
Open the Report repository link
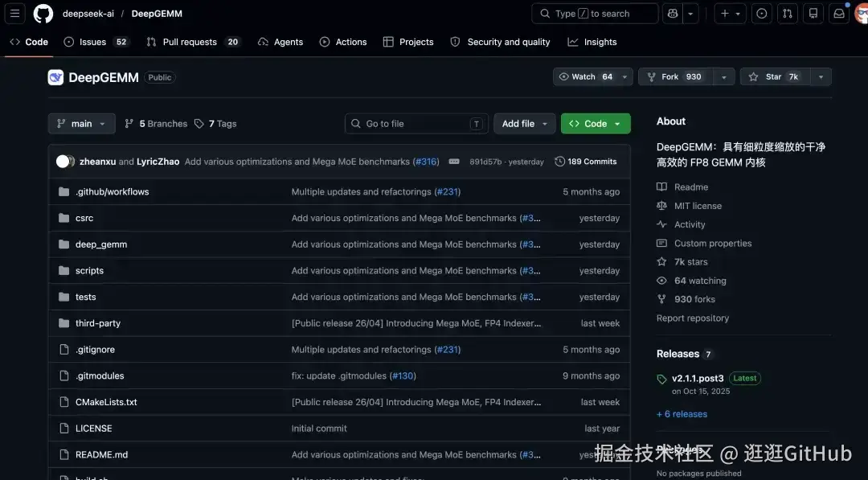pyautogui.click(x=693, y=318)
